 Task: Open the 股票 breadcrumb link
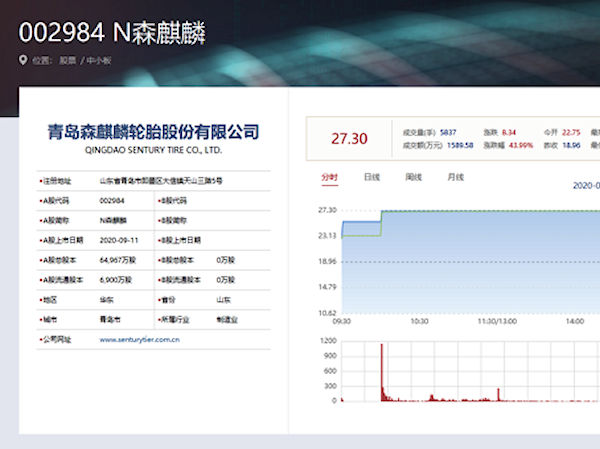click(x=67, y=60)
